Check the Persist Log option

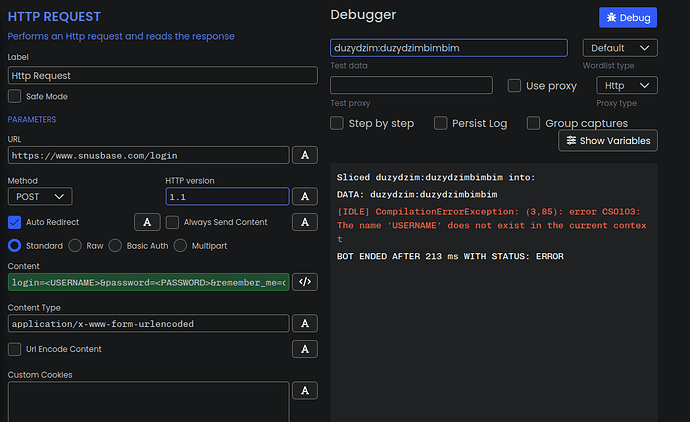pyautogui.click(x=440, y=123)
